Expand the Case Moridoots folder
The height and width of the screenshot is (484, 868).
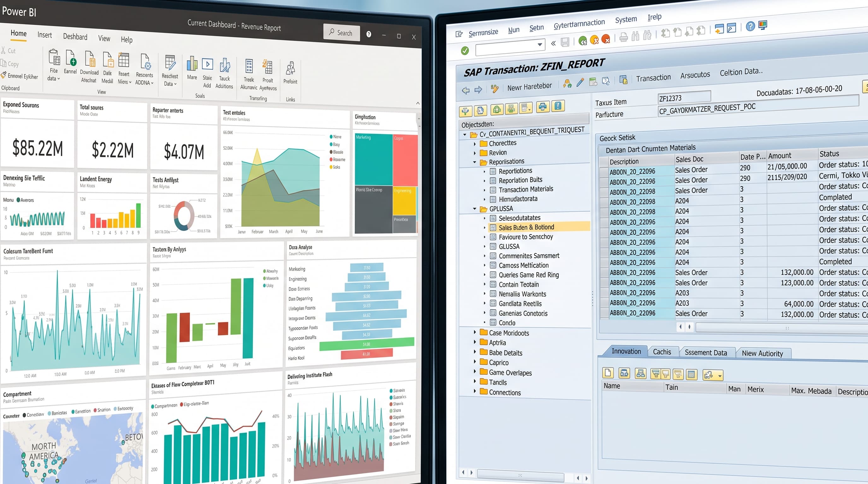pos(475,332)
